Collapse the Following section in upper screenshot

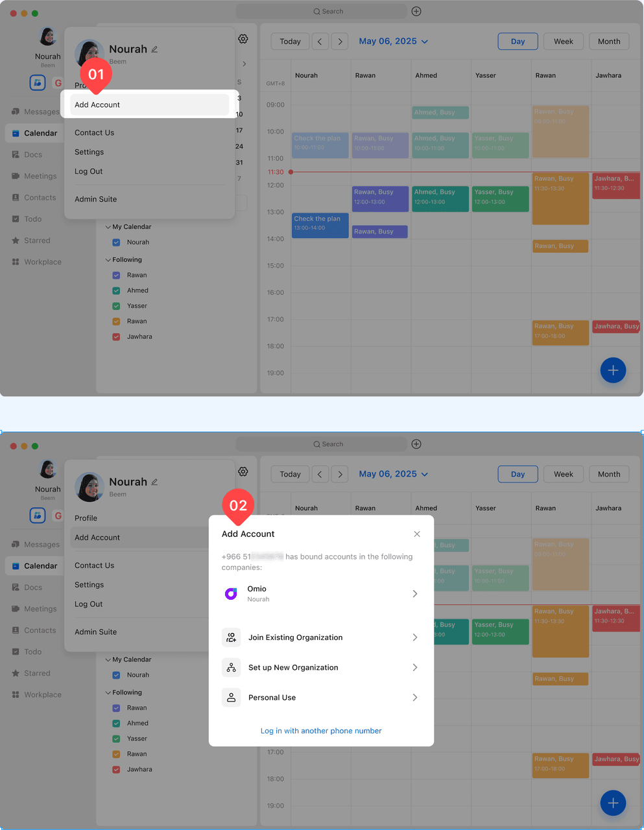click(108, 260)
